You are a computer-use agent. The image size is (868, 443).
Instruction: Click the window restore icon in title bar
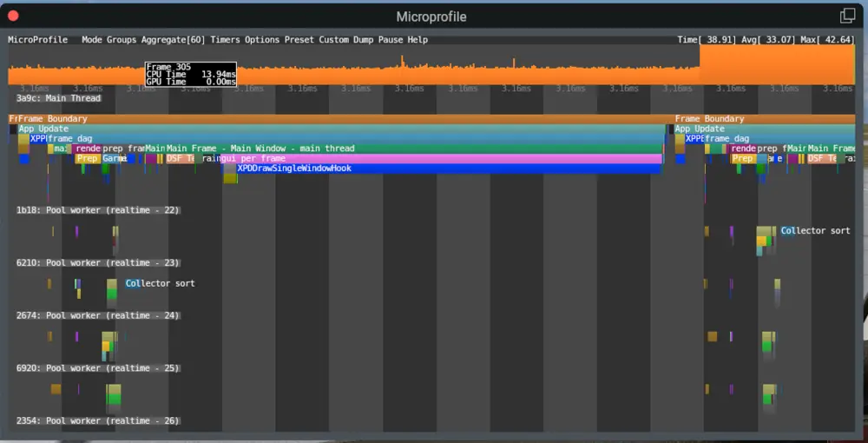847,16
